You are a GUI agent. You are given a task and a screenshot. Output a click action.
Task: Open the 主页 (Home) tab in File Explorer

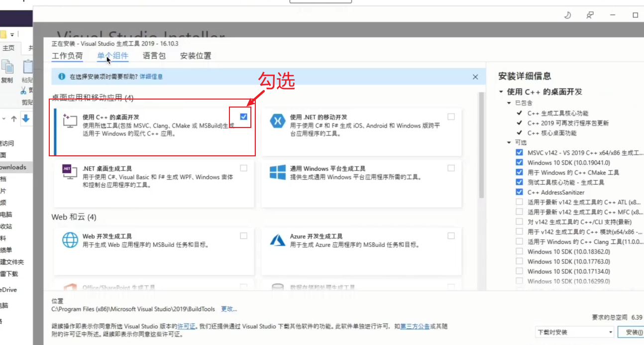(8, 48)
